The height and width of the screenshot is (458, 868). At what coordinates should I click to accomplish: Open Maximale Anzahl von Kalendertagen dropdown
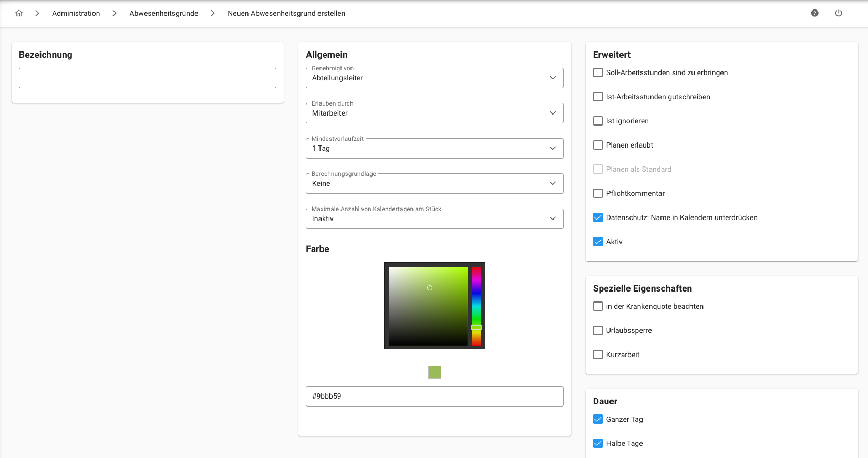pyautogui.click(x=434, y=218)
